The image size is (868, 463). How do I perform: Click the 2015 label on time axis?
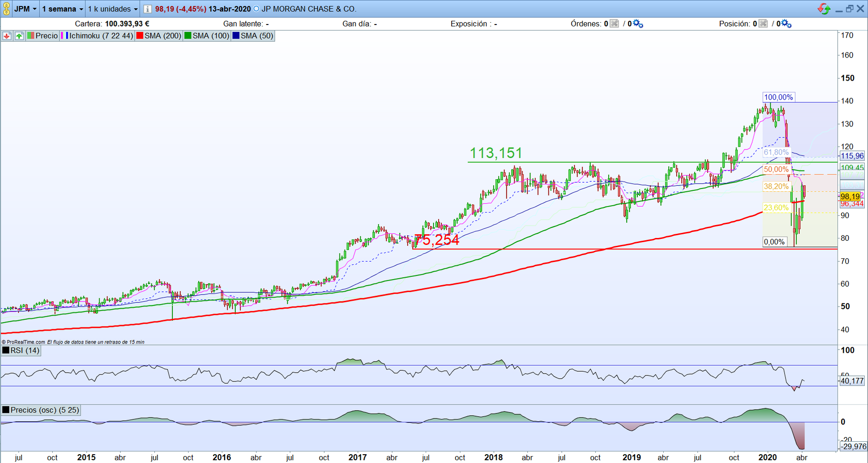(x=86, y=457)
